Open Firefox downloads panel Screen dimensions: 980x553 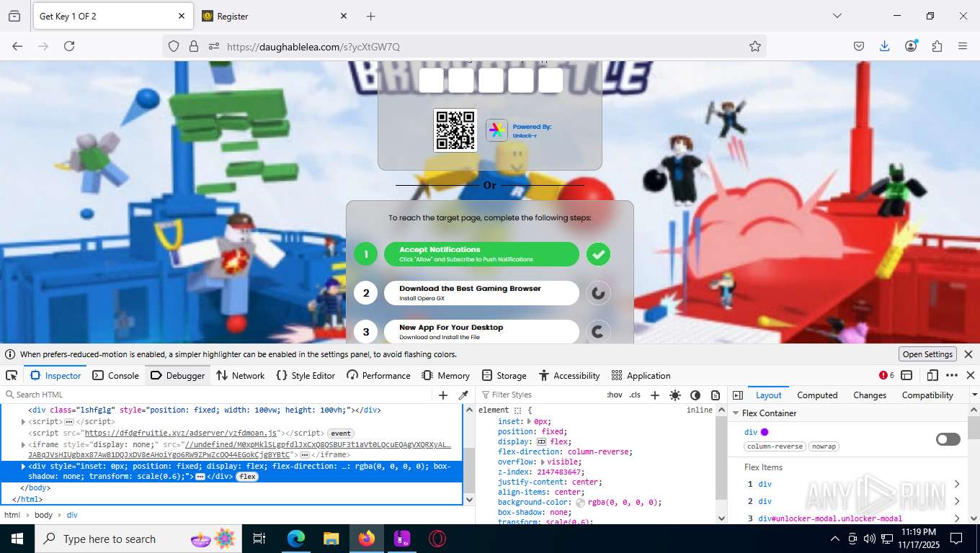pyautogui.click(x=885, y=46)
